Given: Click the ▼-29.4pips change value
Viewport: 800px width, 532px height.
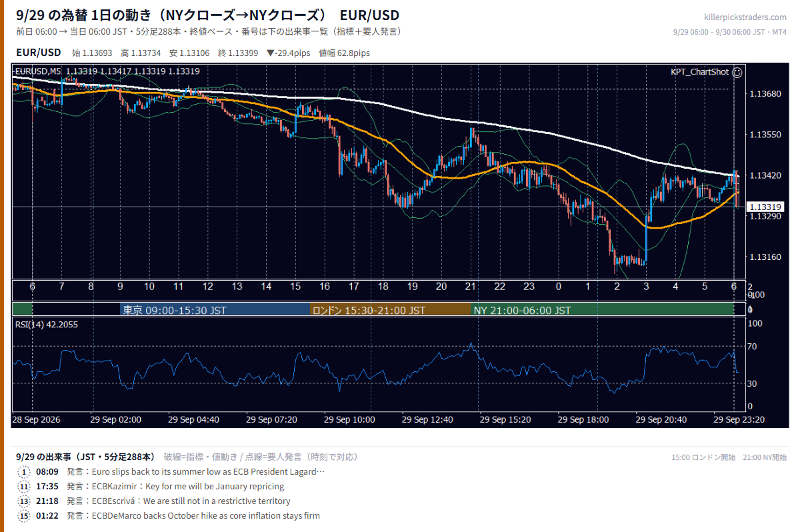Looking at the screenshot, I should click(290, 53).
